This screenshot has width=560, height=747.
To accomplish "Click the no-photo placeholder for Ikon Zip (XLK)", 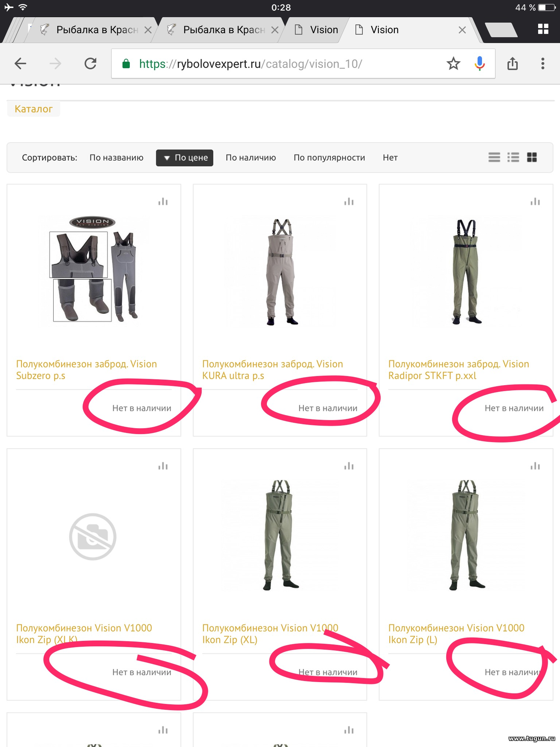I will [x=93, y=536].
